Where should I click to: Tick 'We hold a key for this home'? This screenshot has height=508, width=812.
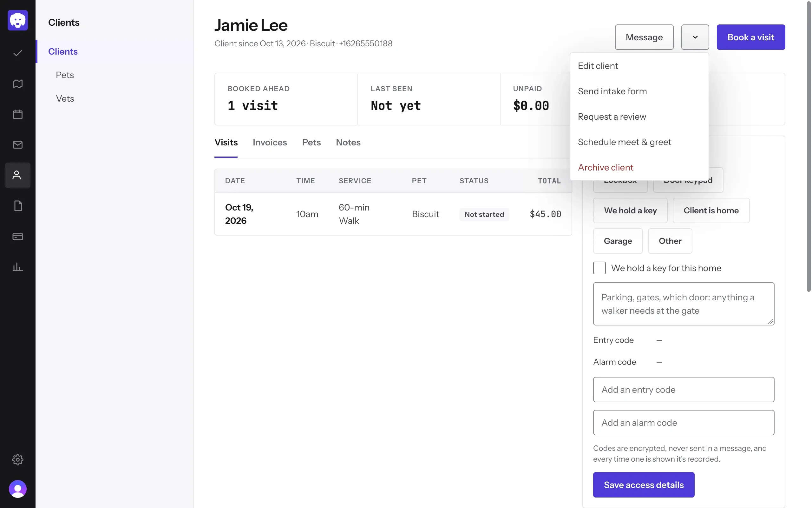(x=599, y=268)
